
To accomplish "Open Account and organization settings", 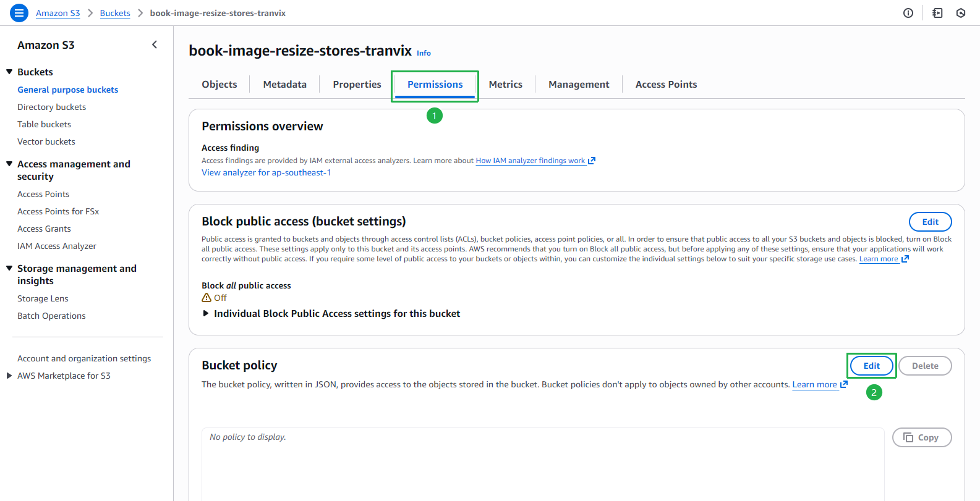I will click(84, 358).
